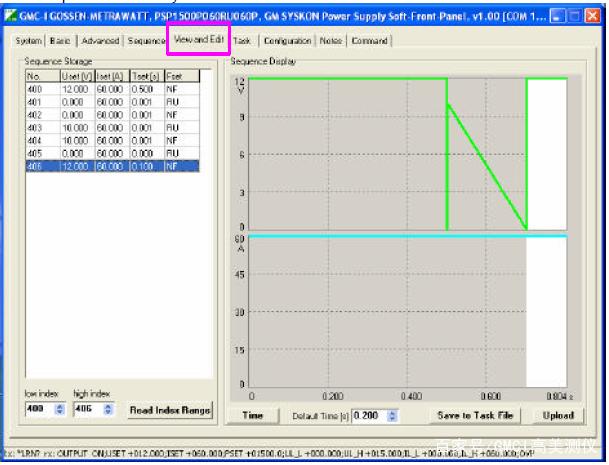
Task: Click the high index input field
Action: 89,409
